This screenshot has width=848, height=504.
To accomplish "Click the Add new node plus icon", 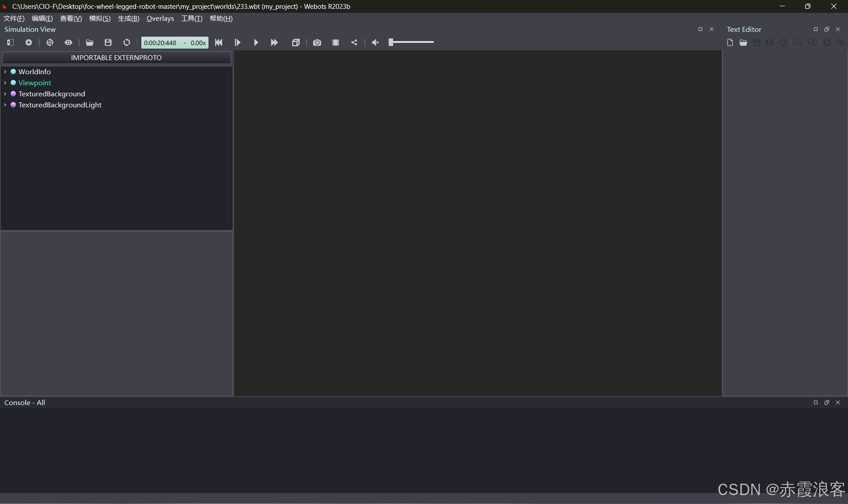I will pos(29,42).
